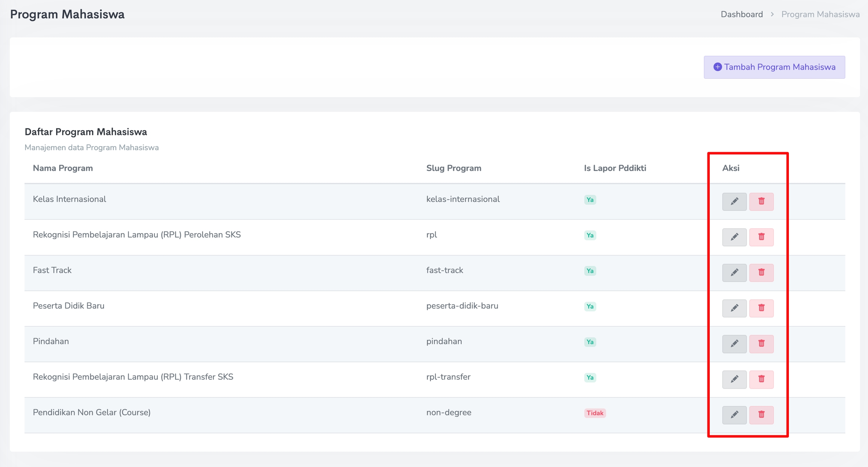
Task: Delete the Kelas Internasional program
Action: [x=761, y=201]
